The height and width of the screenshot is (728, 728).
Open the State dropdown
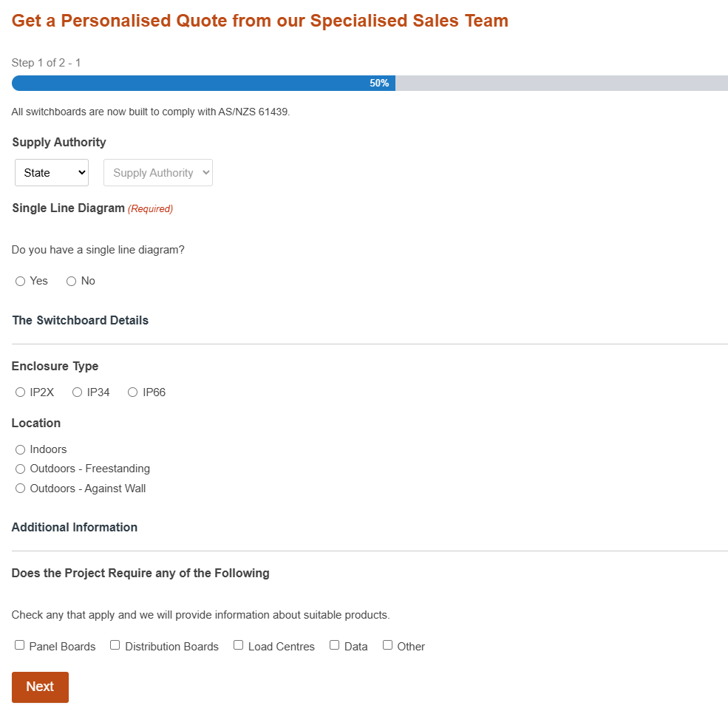click(x=51, y=172)
